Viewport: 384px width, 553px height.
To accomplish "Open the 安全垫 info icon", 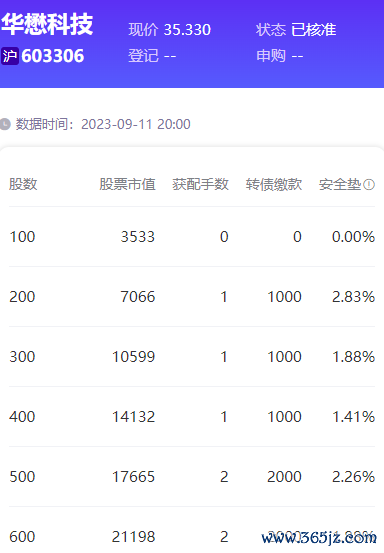I will point(369,184).
